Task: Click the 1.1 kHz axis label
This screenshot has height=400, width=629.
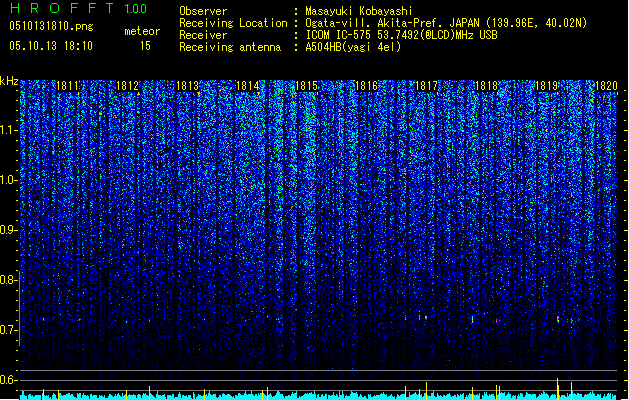Action: click(8, 130)
